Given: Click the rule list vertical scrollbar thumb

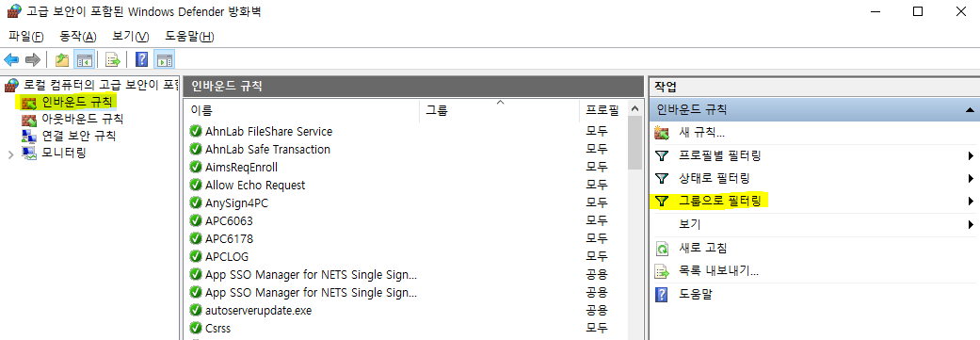Looking at the screenshot, I should [x=635, y=143].
